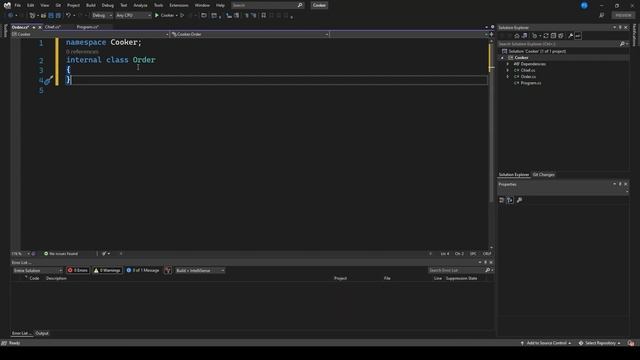This screenshot has width=640, height=360.
Task: Click Sync with Active Document icon
Action: point(546,36)
